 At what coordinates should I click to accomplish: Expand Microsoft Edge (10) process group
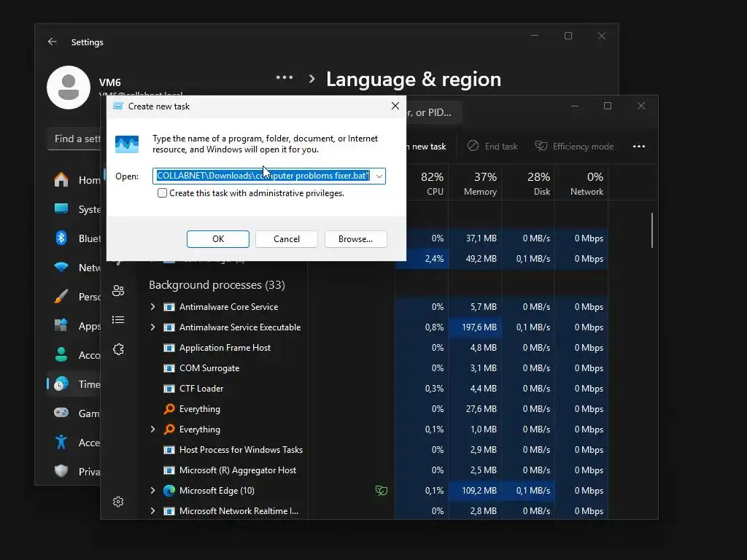pos(152,491)
